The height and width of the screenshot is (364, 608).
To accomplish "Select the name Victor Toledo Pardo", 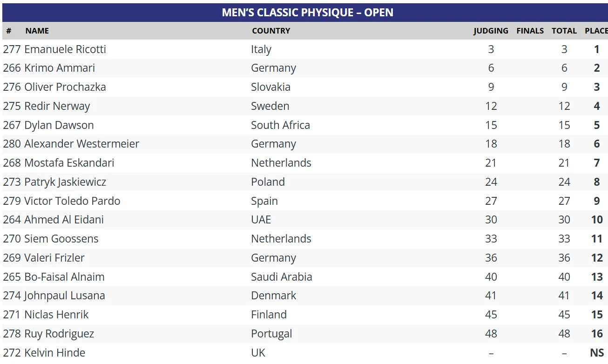I will [x=72, y=201].
